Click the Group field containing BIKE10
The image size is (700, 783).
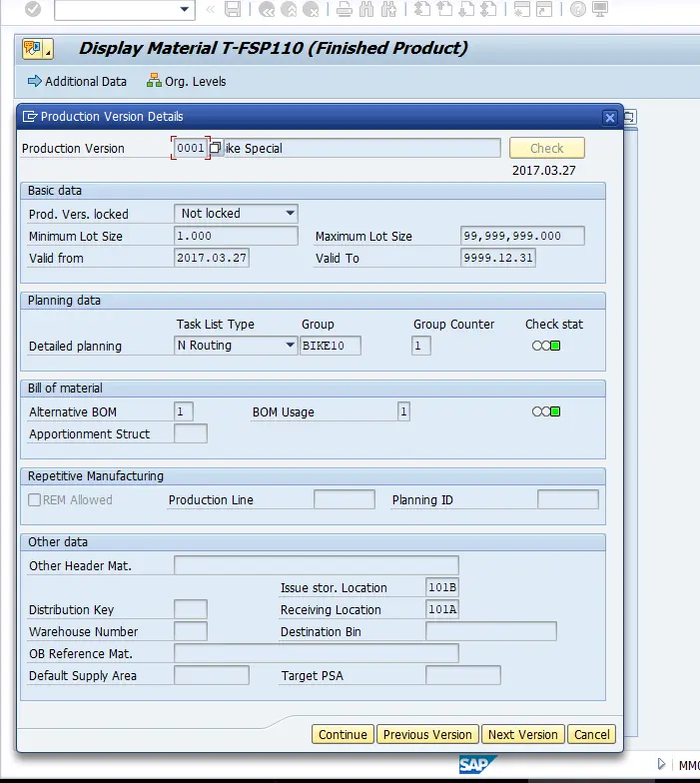coord(331,346)
